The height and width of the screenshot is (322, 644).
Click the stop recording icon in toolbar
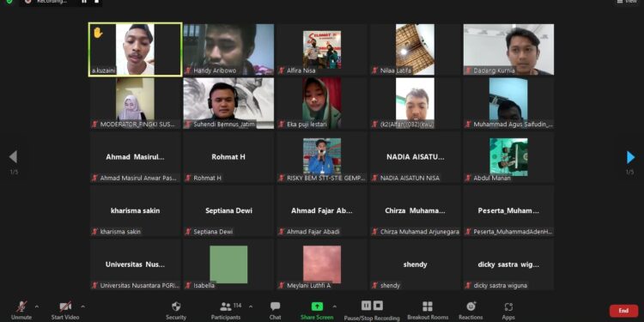pos(379,306)
